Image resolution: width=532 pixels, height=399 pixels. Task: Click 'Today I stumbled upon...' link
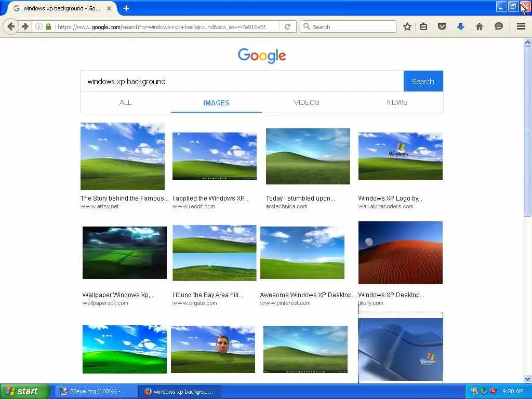300,198
